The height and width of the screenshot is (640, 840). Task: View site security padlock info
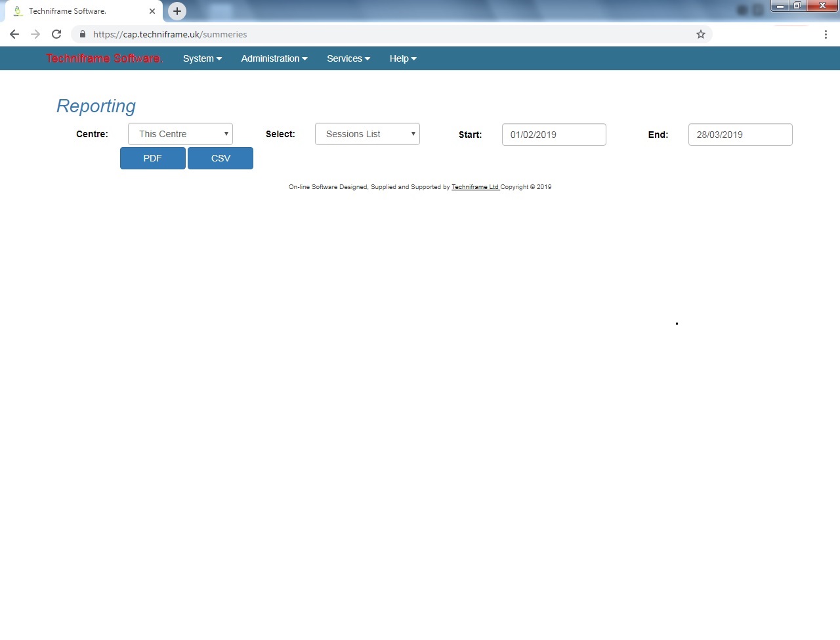pyautogui.click(x=83, y=34)
